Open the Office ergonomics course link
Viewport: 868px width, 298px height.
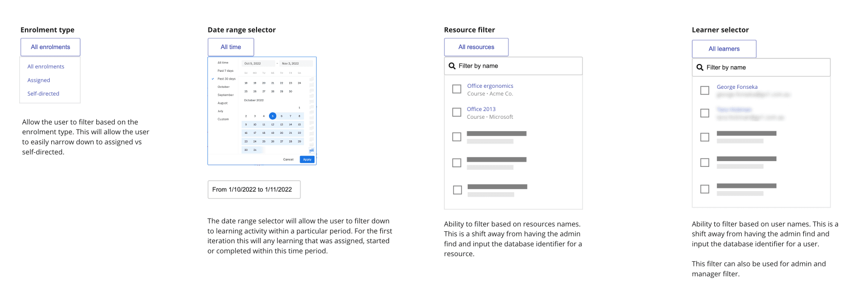[x=490, y=86]
